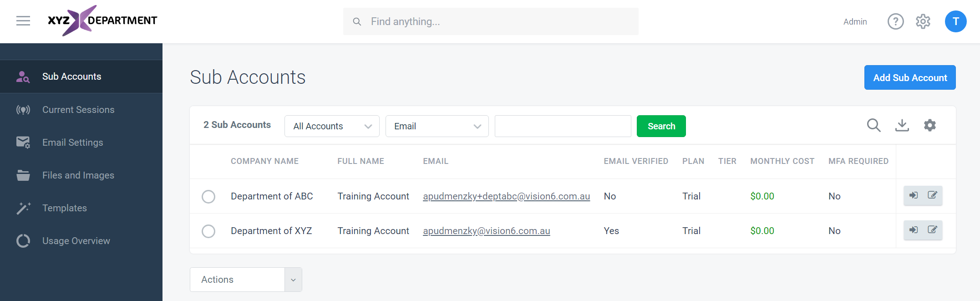This screenshot has height=301, width=980.
Task: Click the Department of ABC company name
Action: point(272,196)
